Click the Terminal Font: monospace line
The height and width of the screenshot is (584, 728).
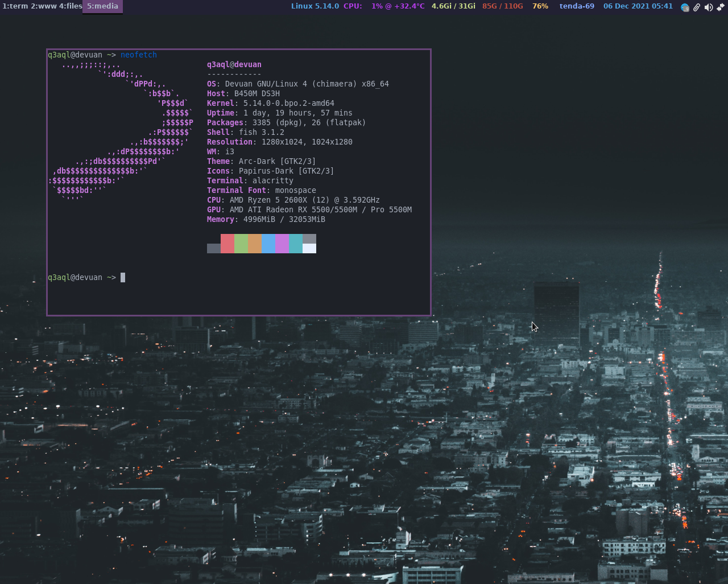pyautogui.click(x=262, y=190)
